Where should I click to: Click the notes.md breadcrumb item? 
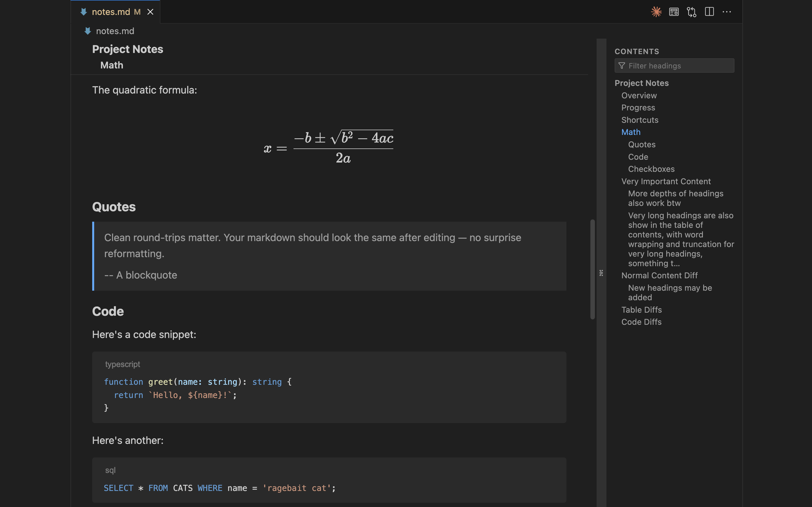click(115, 31)
